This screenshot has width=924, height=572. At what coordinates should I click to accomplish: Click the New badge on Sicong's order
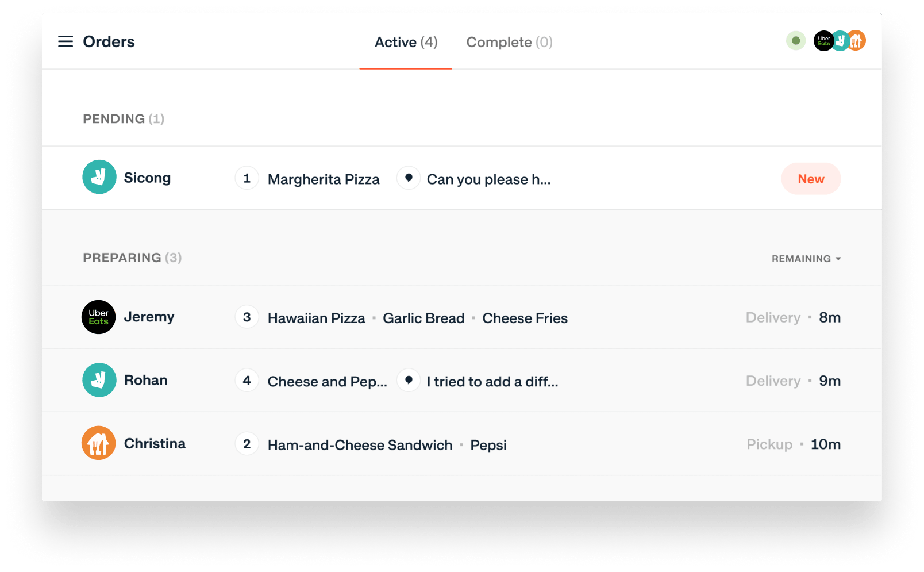point(811,179)
